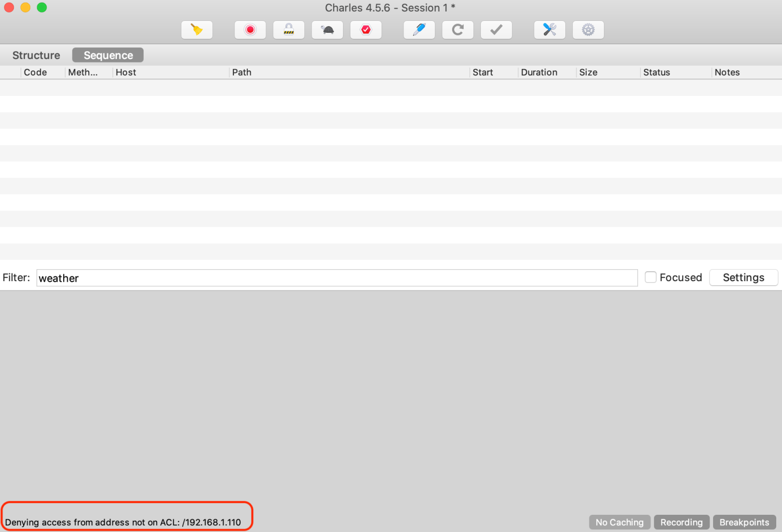Toggle the Breakpoints status button
Image resolution: width=782 pixels, height=532 pixels.
point(744,522)
